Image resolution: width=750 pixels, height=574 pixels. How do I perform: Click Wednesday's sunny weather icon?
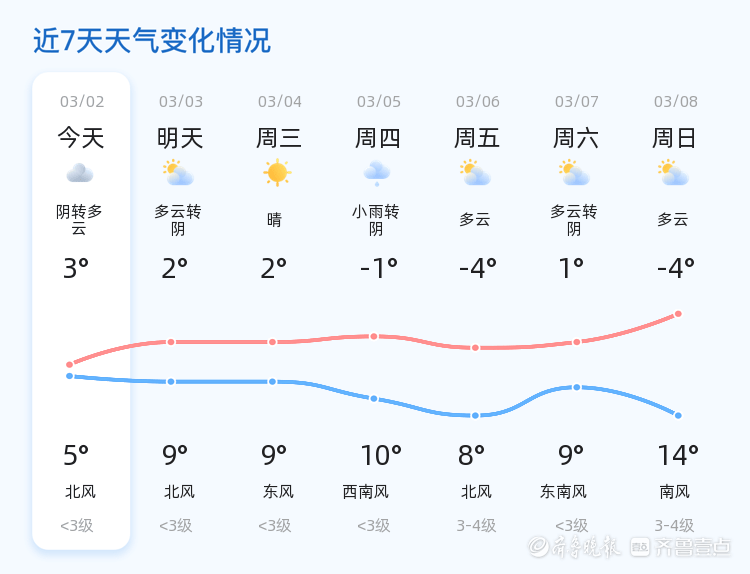(278, 173)
